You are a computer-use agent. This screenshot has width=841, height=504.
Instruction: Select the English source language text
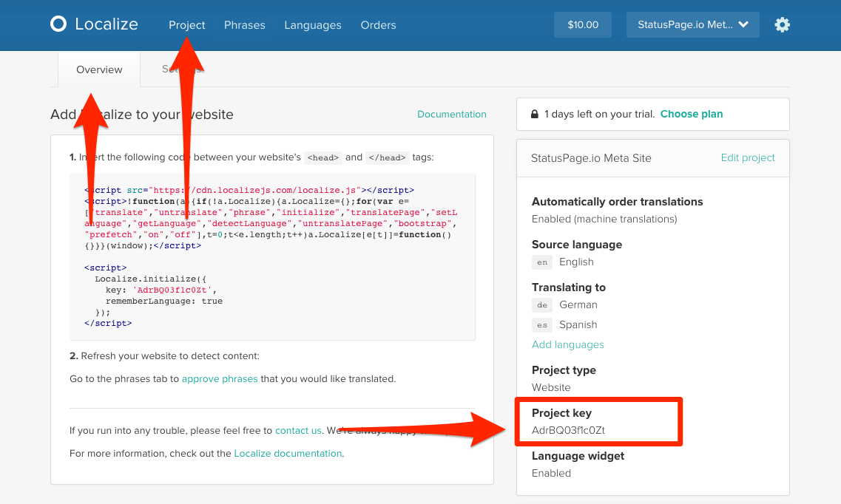(x=576, y=262)
